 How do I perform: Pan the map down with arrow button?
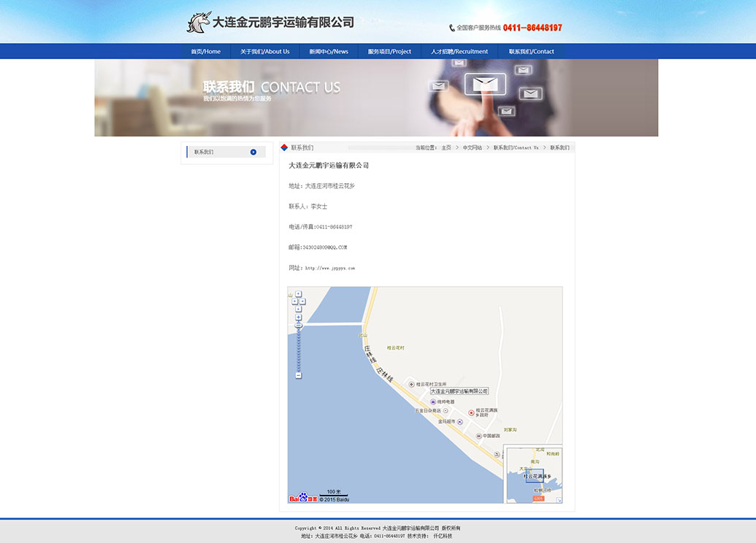click(298, 307)
